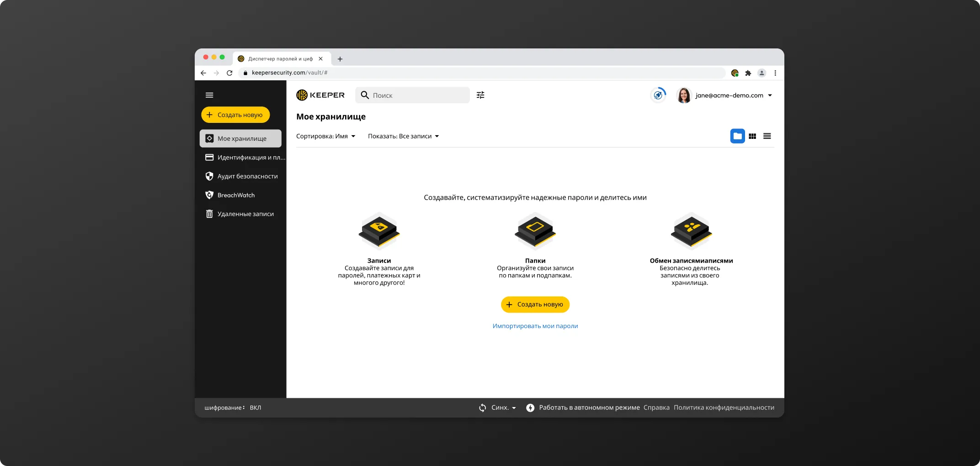Open Идентификация и платежи section

click(245, 157)
